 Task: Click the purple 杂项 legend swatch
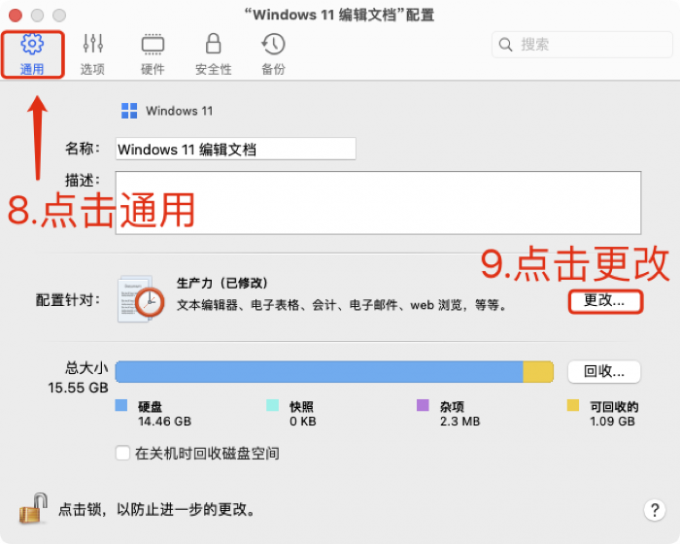[x=423, y=405]
